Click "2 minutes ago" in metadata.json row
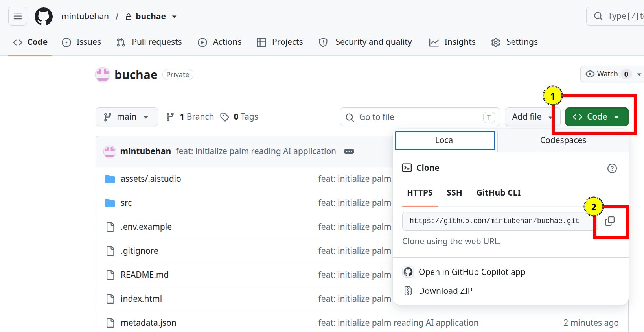 tap(591, 323)
